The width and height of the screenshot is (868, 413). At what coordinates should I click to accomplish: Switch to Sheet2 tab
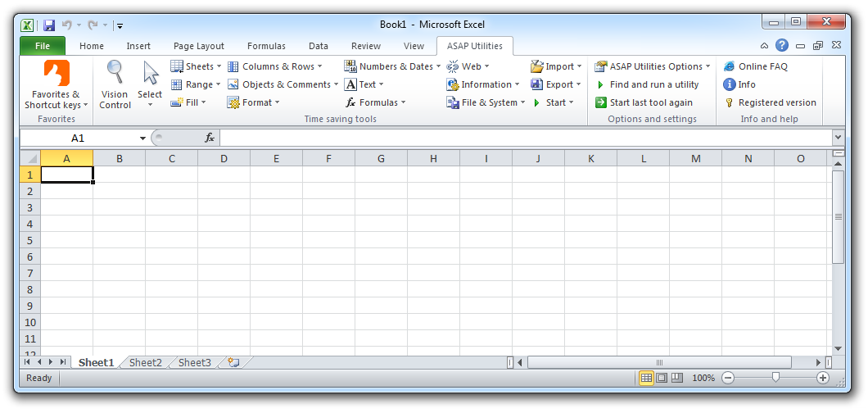point(146,363)
